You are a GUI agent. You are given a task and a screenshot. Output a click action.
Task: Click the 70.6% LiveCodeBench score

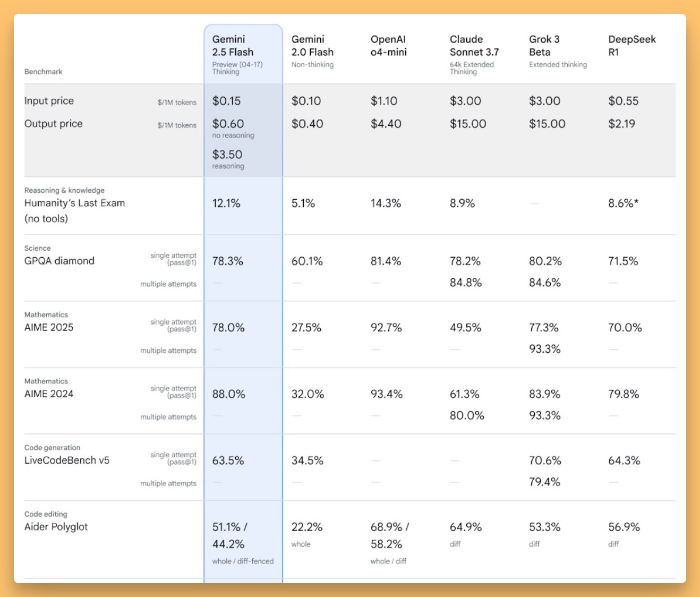pyautogui.click(x=545, y=460)
